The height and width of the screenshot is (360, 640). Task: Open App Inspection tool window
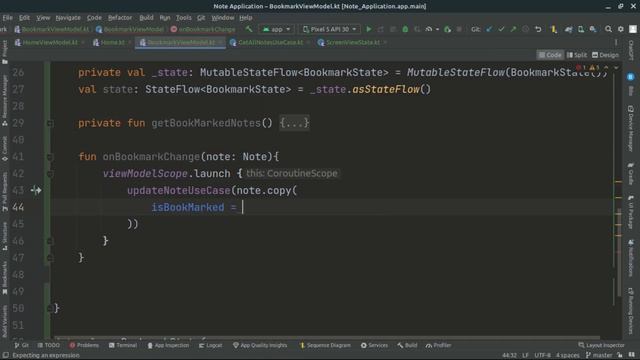[x=168, y=345]
